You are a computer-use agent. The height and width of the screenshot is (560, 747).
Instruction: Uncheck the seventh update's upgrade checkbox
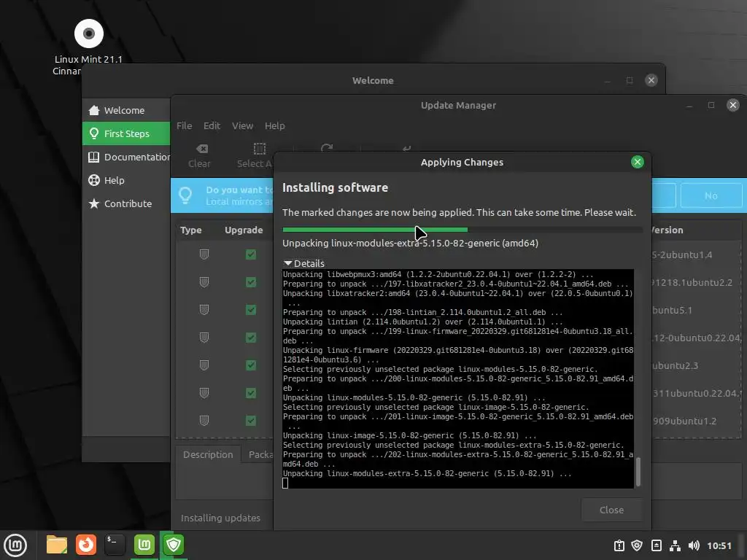tap(251, 421)
